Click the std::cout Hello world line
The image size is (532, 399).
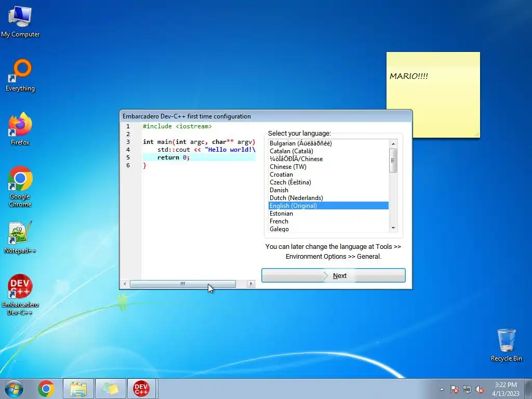point(206,150)
